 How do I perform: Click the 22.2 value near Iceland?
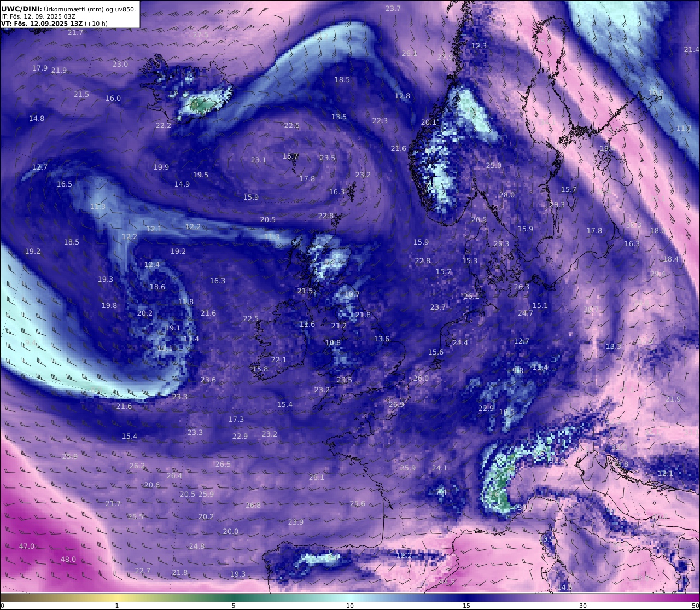pyautogui.click(x=164, y=126)
